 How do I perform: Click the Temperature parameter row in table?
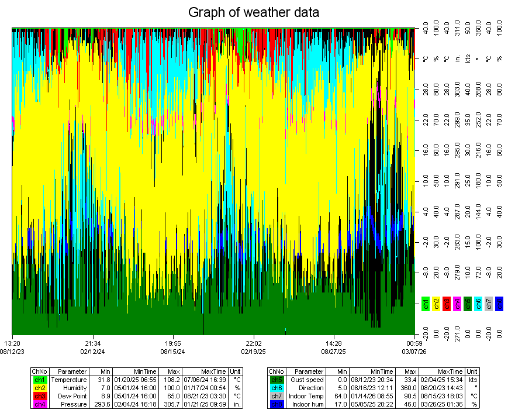point(68,380)
